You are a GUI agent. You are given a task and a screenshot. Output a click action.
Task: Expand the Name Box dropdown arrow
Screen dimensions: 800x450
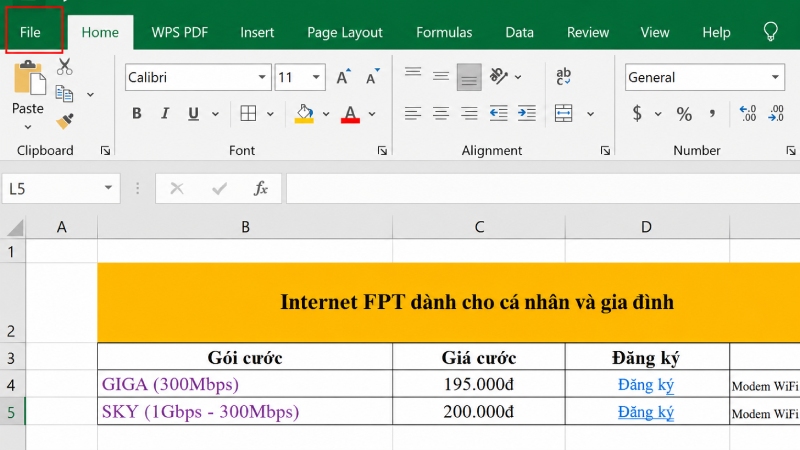108,188
